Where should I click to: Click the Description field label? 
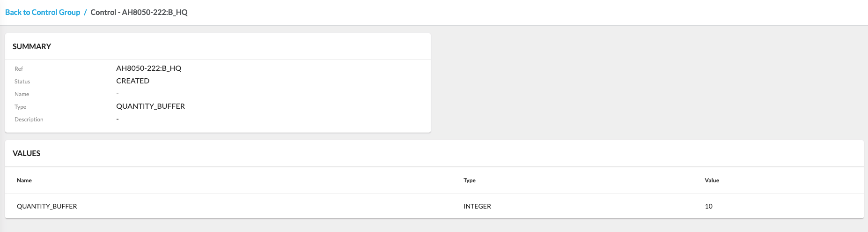29,120
